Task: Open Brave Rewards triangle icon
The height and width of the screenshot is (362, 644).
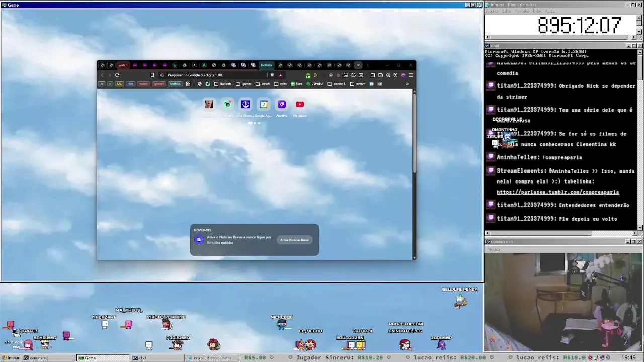Action: (280, 75)
